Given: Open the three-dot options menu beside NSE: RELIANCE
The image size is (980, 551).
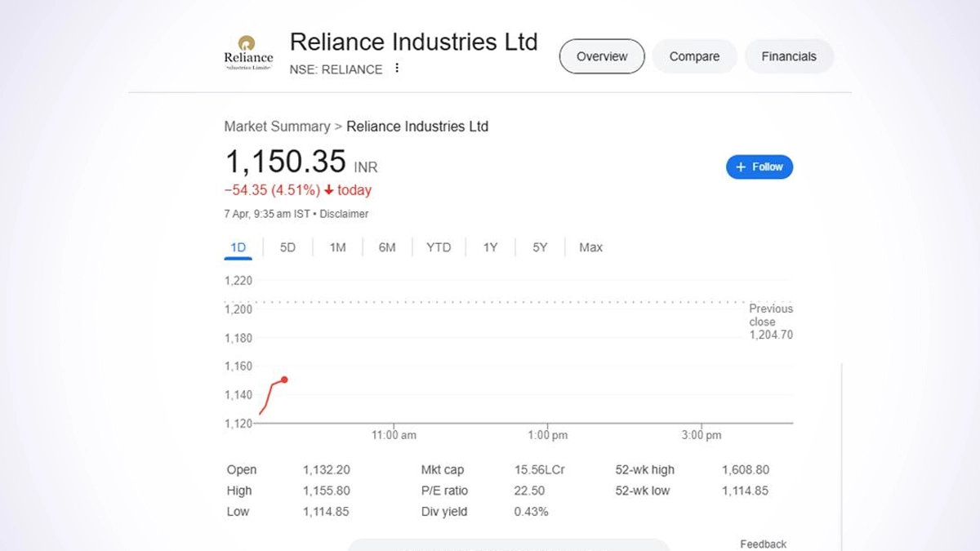Looking at the screenshot, I should pos(397,69).
